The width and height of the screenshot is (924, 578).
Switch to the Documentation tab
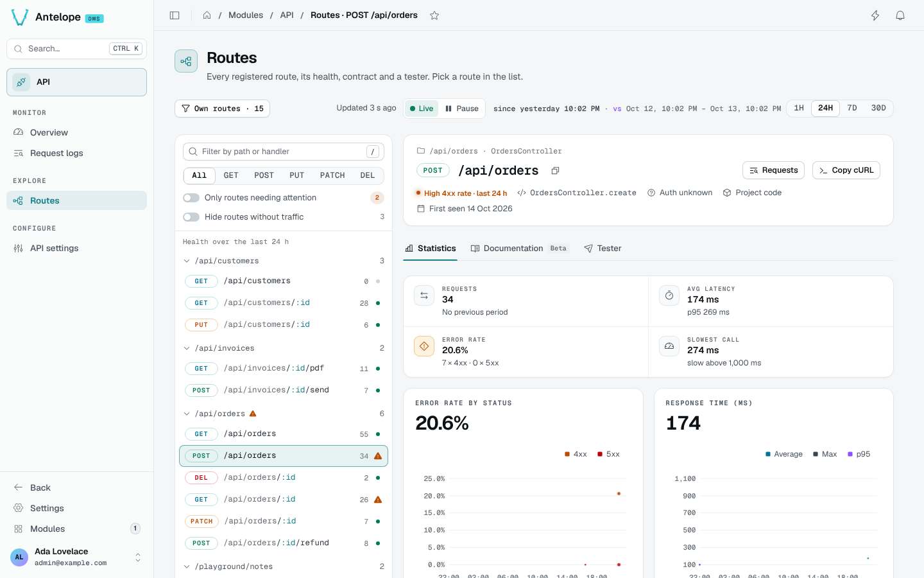[x=519, y=249]
